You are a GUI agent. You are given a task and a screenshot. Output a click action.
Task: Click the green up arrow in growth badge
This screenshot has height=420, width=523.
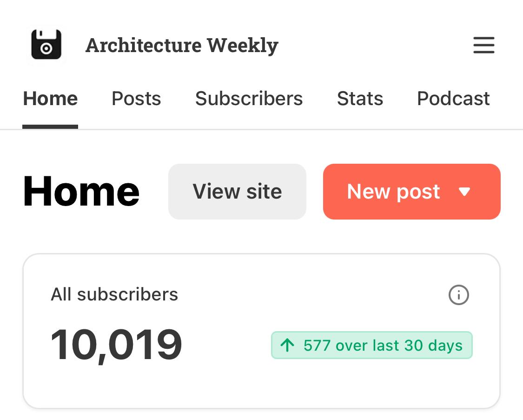point(287,345)
